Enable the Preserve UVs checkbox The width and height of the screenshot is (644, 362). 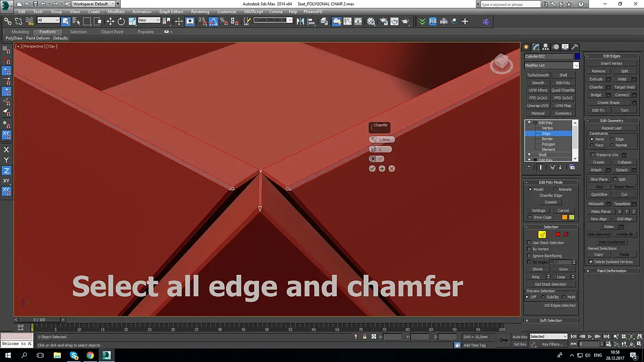pyautogui.click(x=592, y=155)
